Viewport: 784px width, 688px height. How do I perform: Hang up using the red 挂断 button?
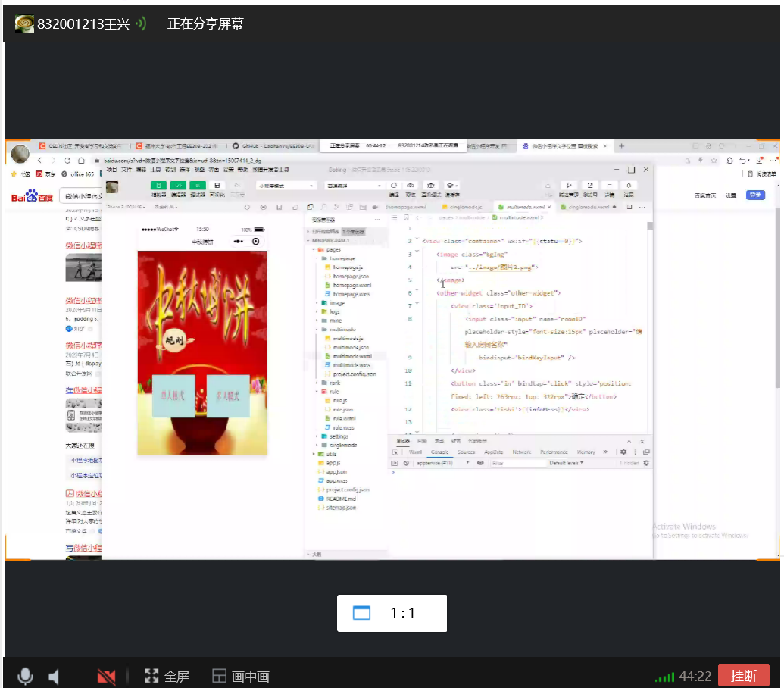pos(744,676)
